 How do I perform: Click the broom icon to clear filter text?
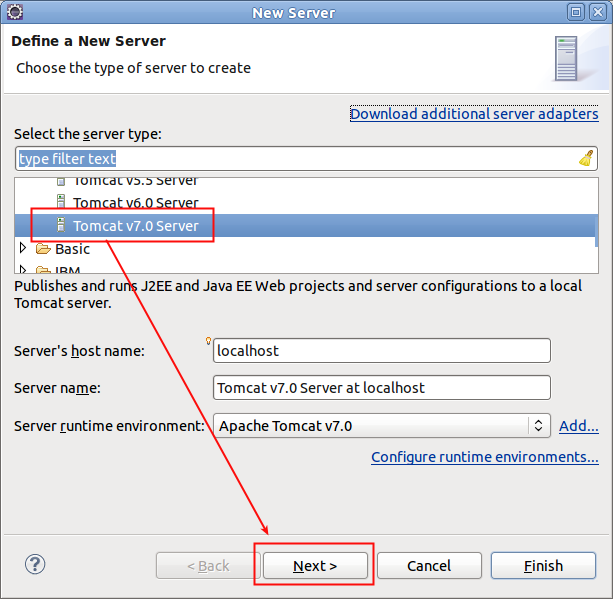586,158
